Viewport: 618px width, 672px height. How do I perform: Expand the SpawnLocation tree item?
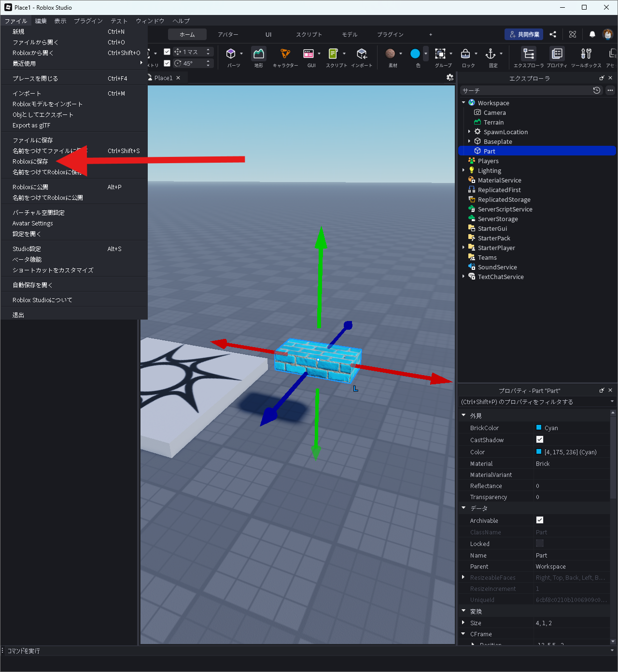pyautogui.click(x=469, y=132)
